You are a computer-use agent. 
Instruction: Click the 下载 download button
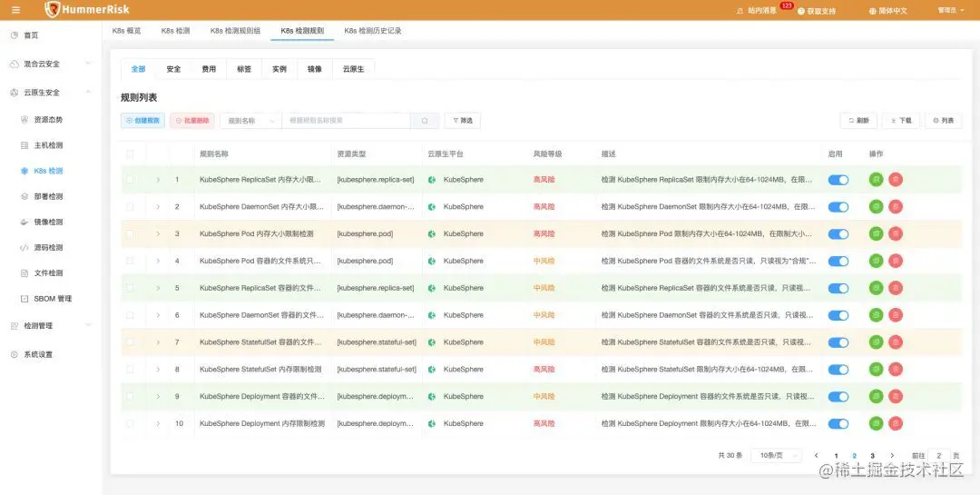[x=901, y=121]
